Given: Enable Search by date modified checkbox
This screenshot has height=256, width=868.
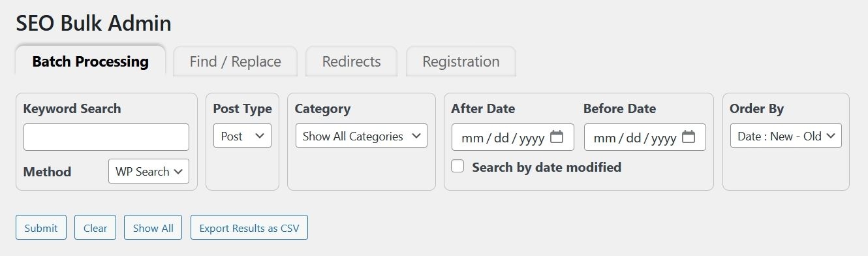Looking at the screenshot, I should point(458,167).
